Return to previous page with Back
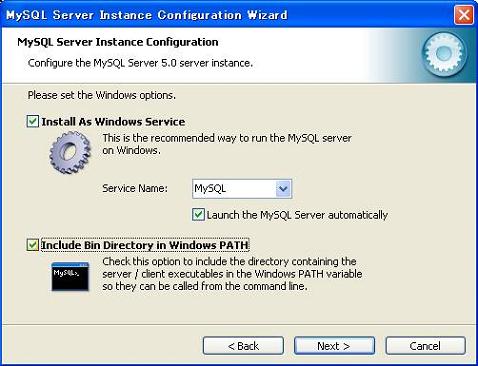This screenshot has height=366, width=478. point(243,346)
